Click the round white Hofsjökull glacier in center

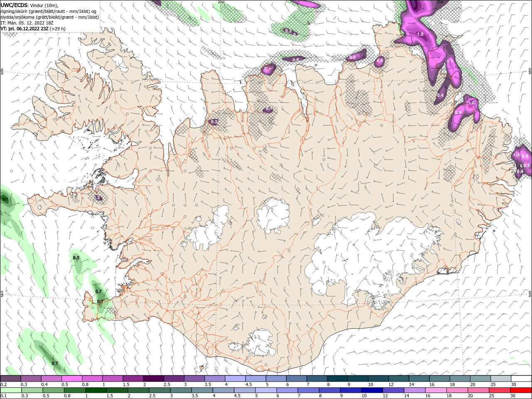(273, 215)
